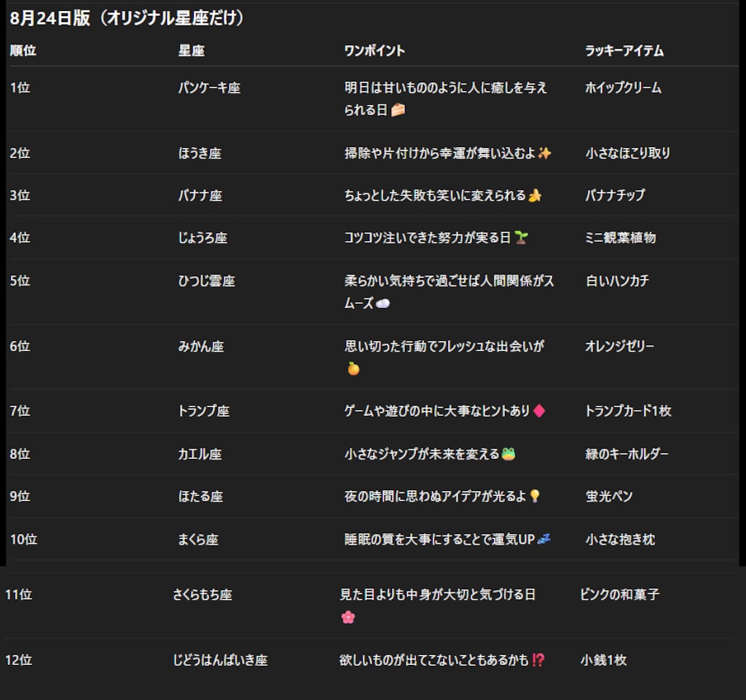The image size is (746, 700).
Task: Select the ワンポイント column header
Action: coord(374,50)
